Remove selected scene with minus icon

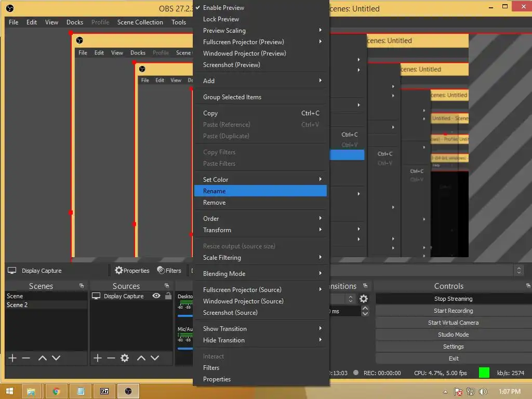pyautogui.click(x=26, y=358)
